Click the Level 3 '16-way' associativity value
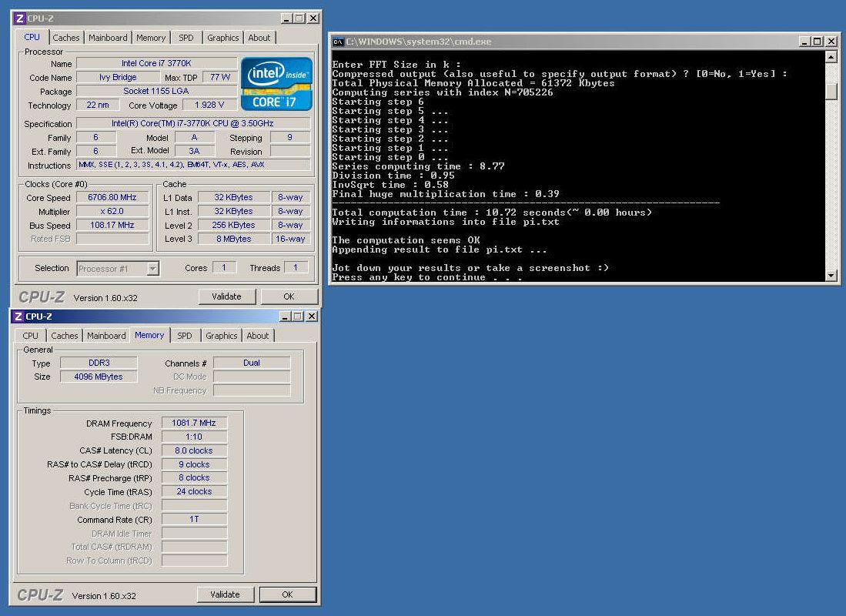846x616 pixels. pos(290,239)
